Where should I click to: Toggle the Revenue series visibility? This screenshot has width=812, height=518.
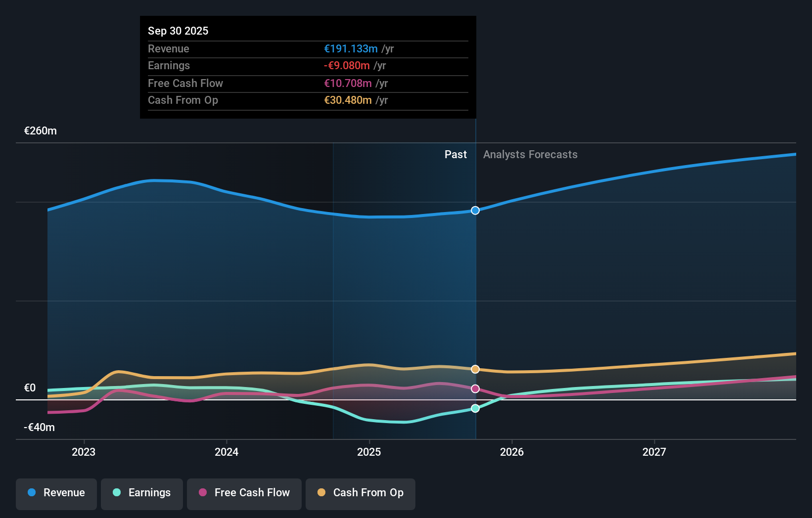coord(56,493)
